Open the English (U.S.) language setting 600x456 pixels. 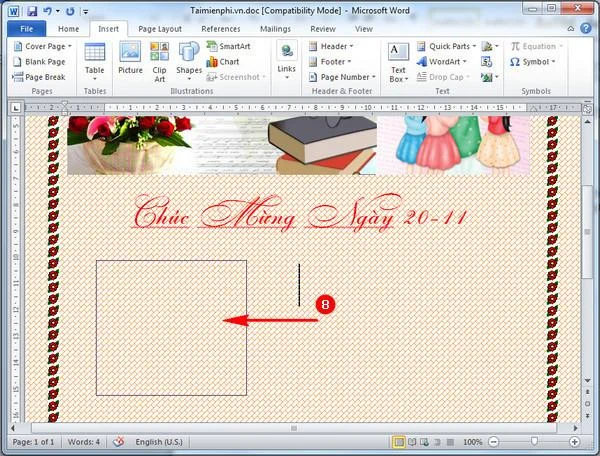159,442
